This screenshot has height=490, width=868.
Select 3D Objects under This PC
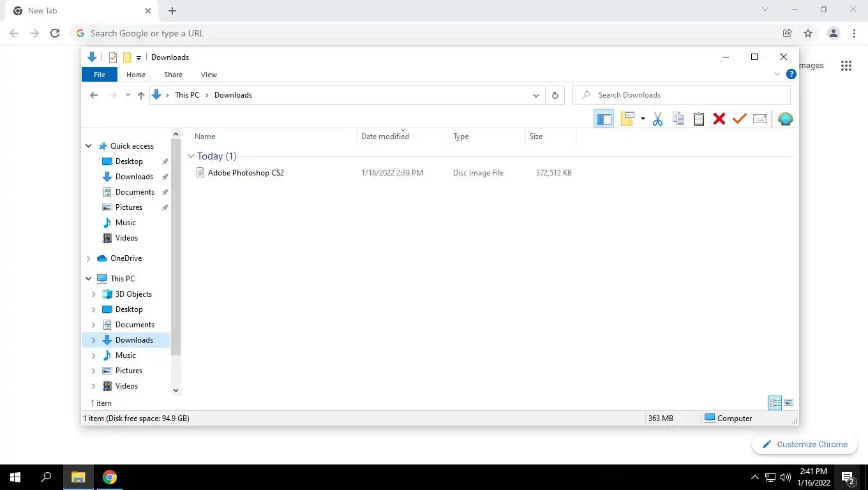tap(133, 294)
